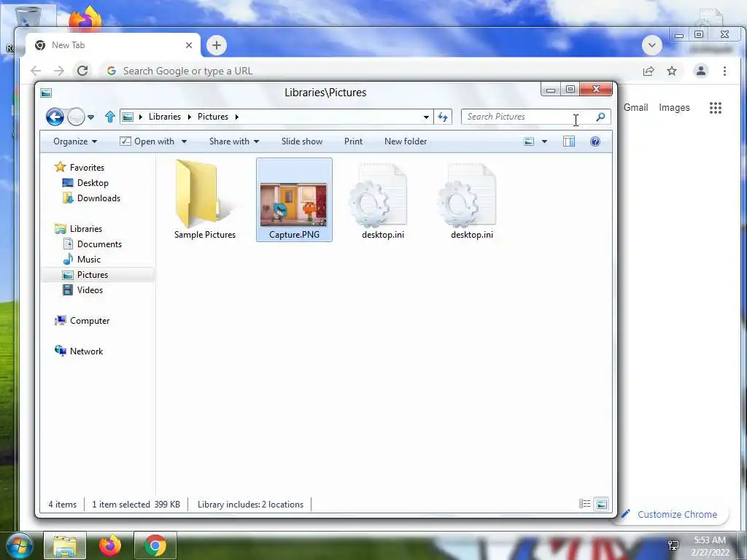The image size is (747, 560).
Task: Open the Videos library
Action: pyautogui.click(x=83, y=290)
